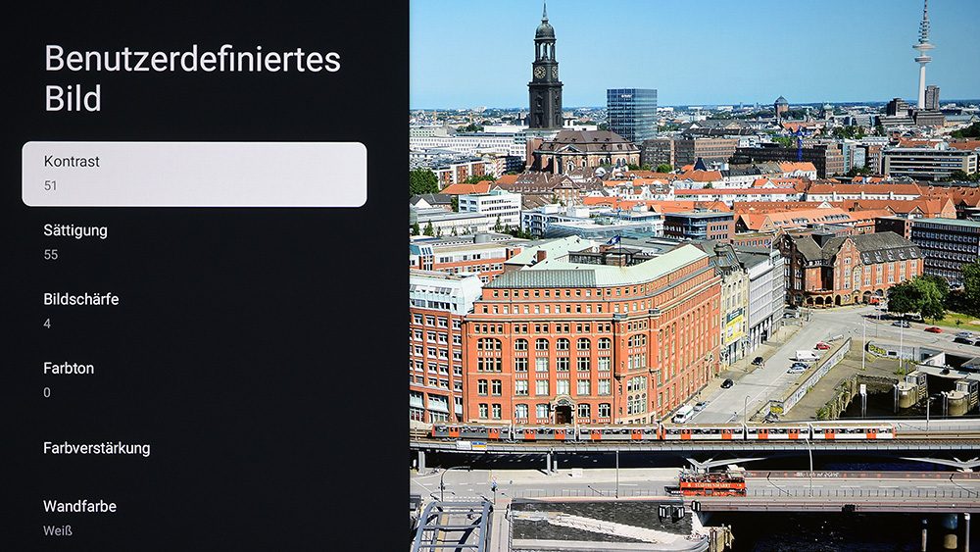Viewport: 980px width, 552px height.
Task: Click the Benutzerdefiniertes Bild heading
Action: coord(192,78)
